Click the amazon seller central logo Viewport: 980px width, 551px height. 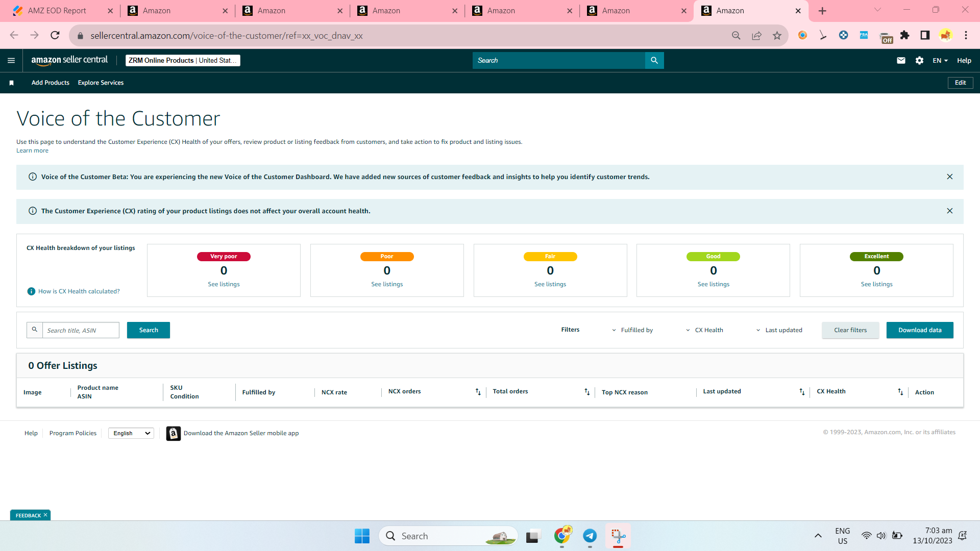(x=69, y=60)
